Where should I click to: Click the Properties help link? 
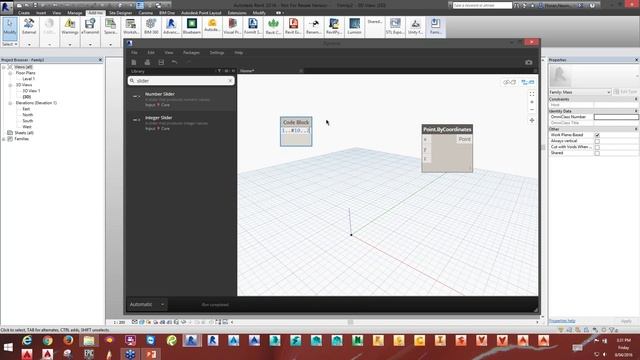tap(562, 321)
